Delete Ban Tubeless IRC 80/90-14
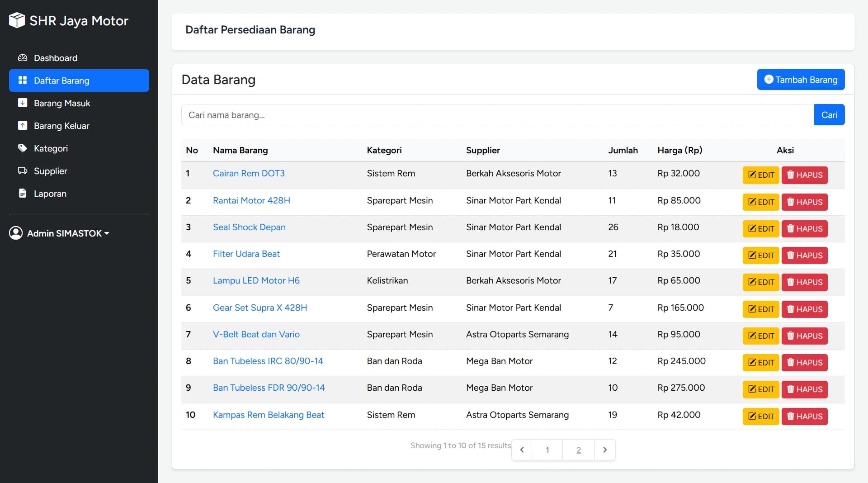The image size is (868, 483). [x=805, y=363]
